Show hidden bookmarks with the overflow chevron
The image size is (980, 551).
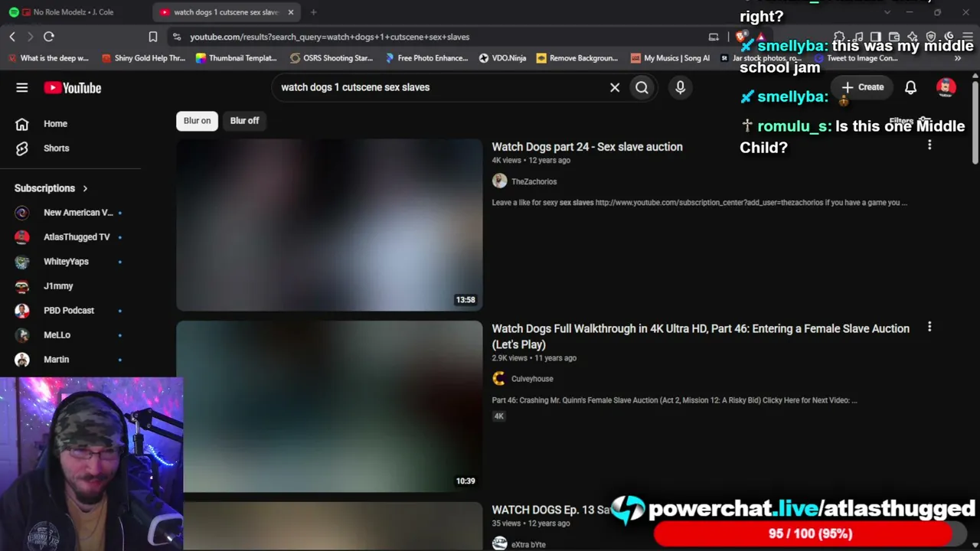click(x=957, y=58)
